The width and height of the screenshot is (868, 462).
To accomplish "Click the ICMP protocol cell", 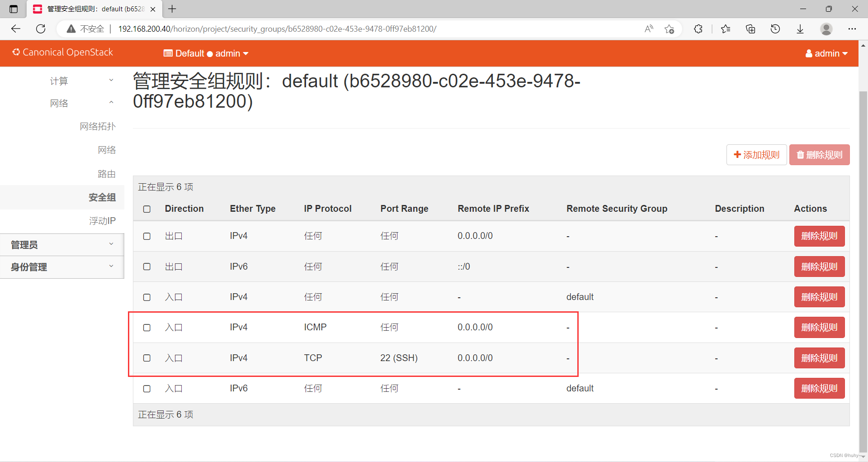I will (x=315, y=327).
